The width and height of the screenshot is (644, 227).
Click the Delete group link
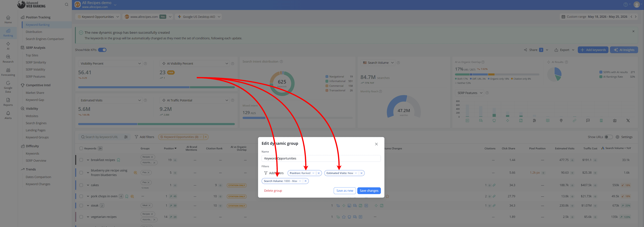[x=273, y=191]
